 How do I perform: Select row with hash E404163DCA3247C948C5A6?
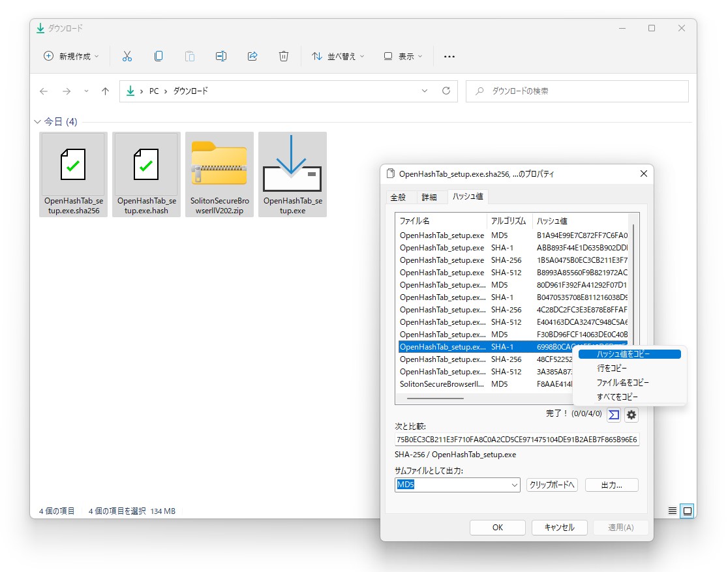pyautogui.click(x=513, y=322)
